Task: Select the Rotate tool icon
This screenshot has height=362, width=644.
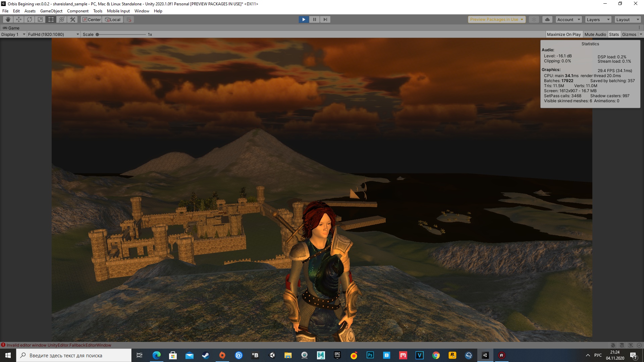Action: [30, 19]
